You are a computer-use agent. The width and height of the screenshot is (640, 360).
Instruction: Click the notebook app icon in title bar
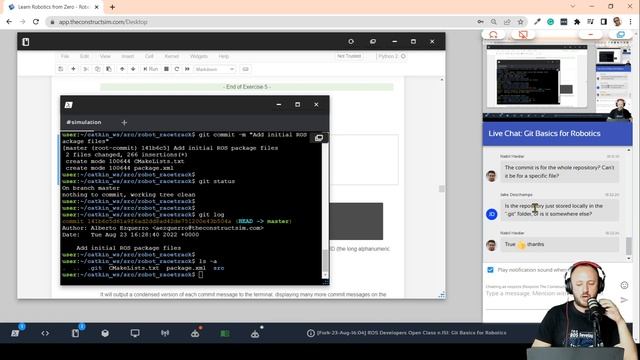[26, 42]
